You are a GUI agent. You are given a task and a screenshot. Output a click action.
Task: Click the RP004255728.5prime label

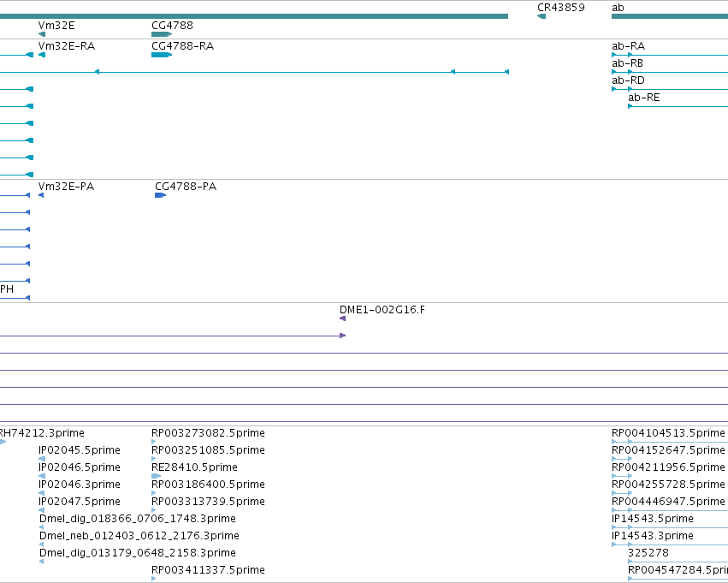coord(669,485)
